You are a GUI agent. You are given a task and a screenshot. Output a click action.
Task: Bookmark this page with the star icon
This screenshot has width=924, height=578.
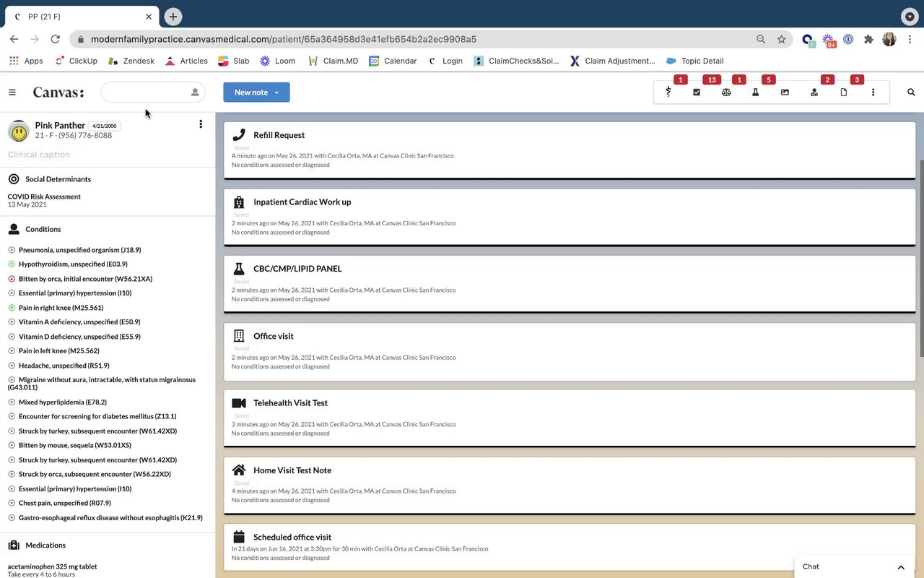tap(781, 39)
